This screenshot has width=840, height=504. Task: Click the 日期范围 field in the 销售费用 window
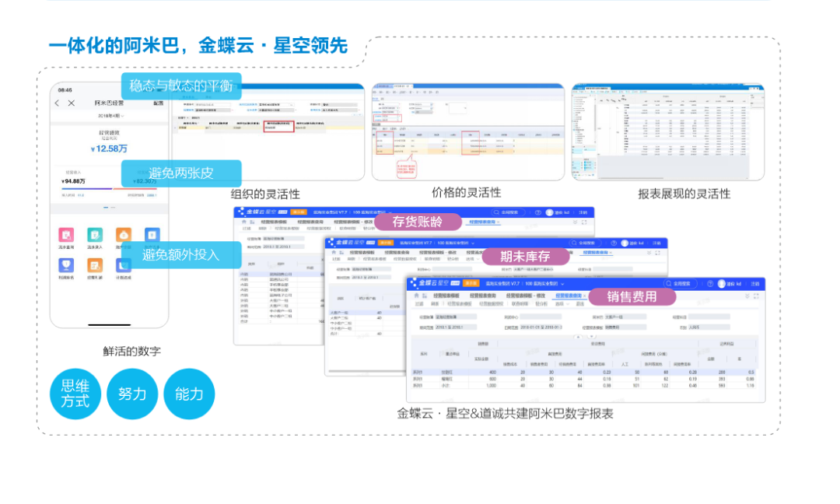(541, 327)
